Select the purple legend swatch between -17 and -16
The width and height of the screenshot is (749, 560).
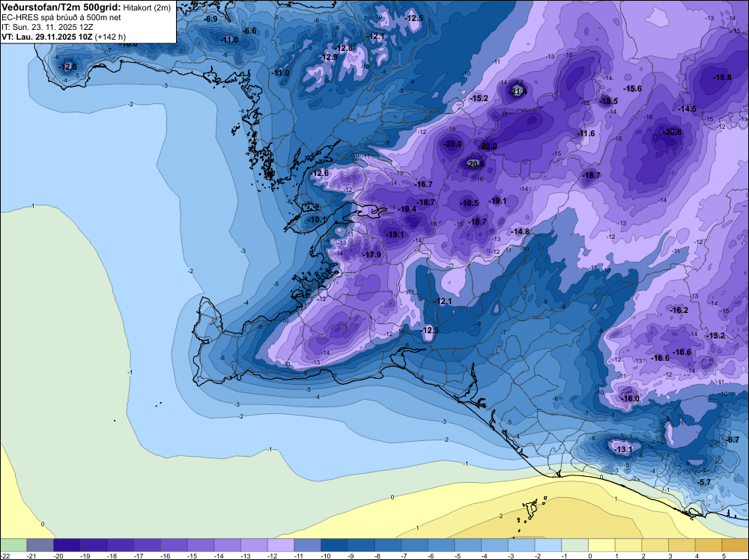point(147,545)
